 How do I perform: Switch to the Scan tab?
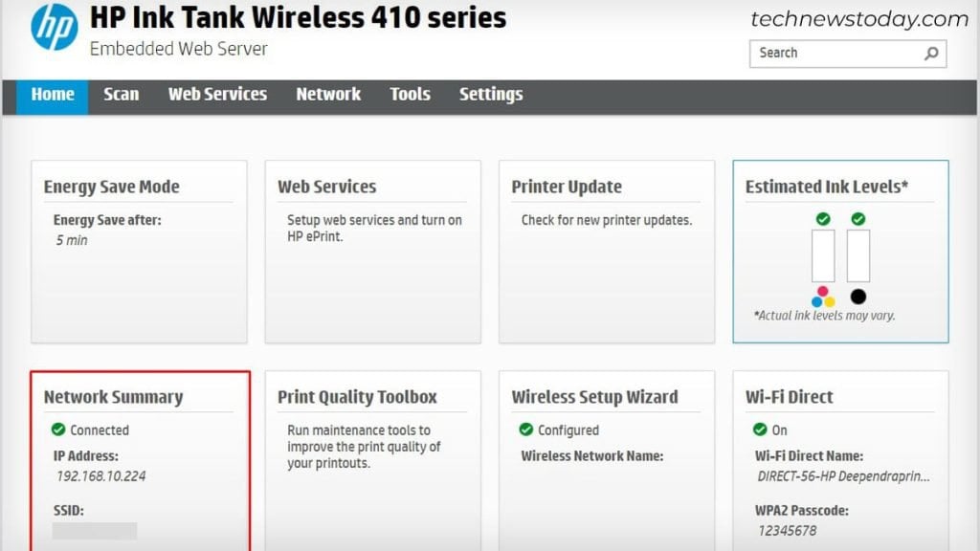point(122,95)
